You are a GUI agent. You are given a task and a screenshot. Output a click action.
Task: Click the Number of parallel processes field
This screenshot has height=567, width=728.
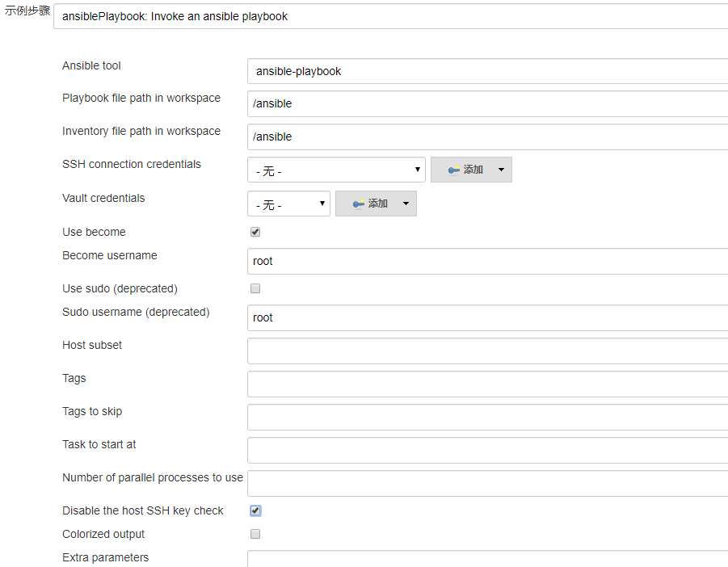pos(487,483)
